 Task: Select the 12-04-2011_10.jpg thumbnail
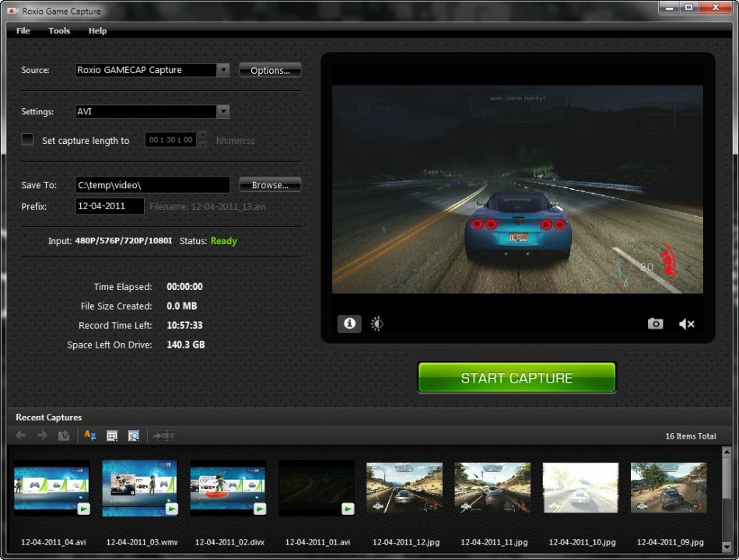click(x=580, y=488)
